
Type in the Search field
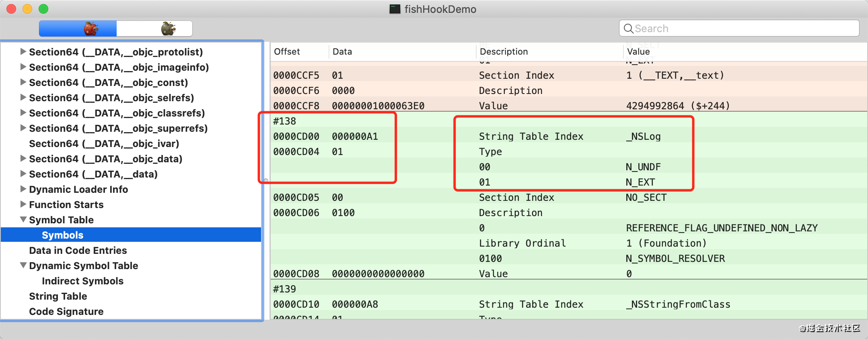(x=739, y=29)
